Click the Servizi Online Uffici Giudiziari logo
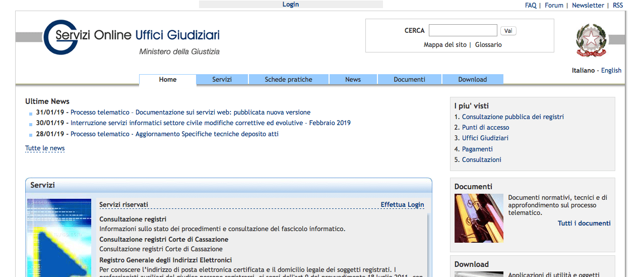This screenshot has width=644, height=277. (x=132, y=37)
